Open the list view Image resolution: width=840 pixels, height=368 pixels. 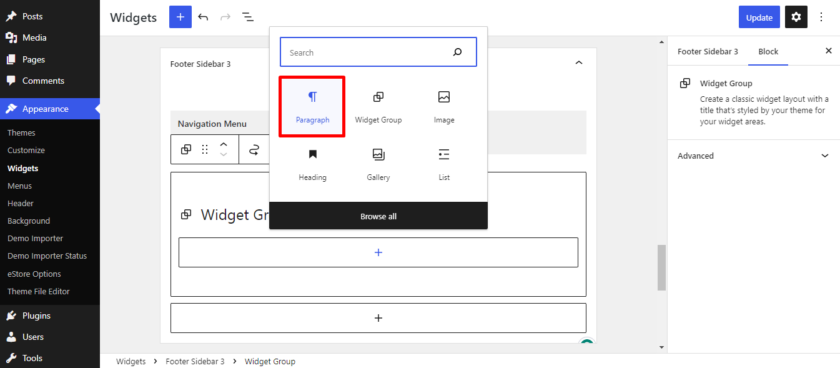pyautogui.click(x=248, y=17)
